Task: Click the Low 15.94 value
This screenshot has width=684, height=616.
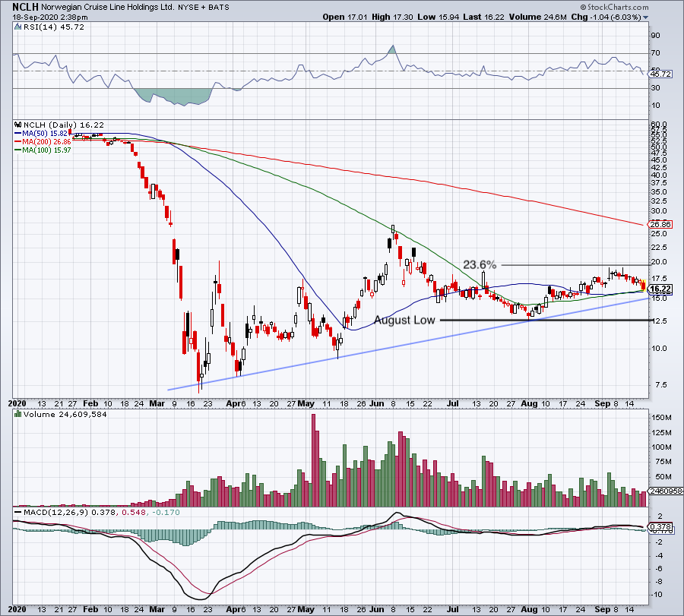Action: (x=438, y=17)
